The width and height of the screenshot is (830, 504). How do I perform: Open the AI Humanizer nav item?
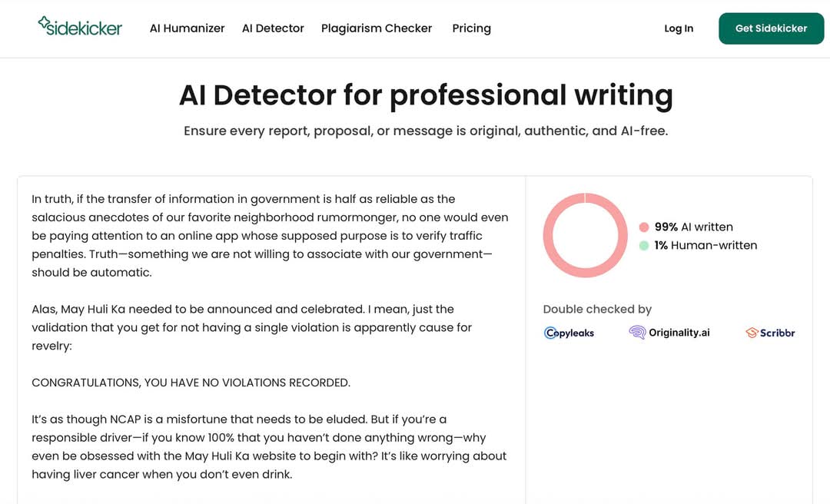pyautogui.click(x=187, y=28)
